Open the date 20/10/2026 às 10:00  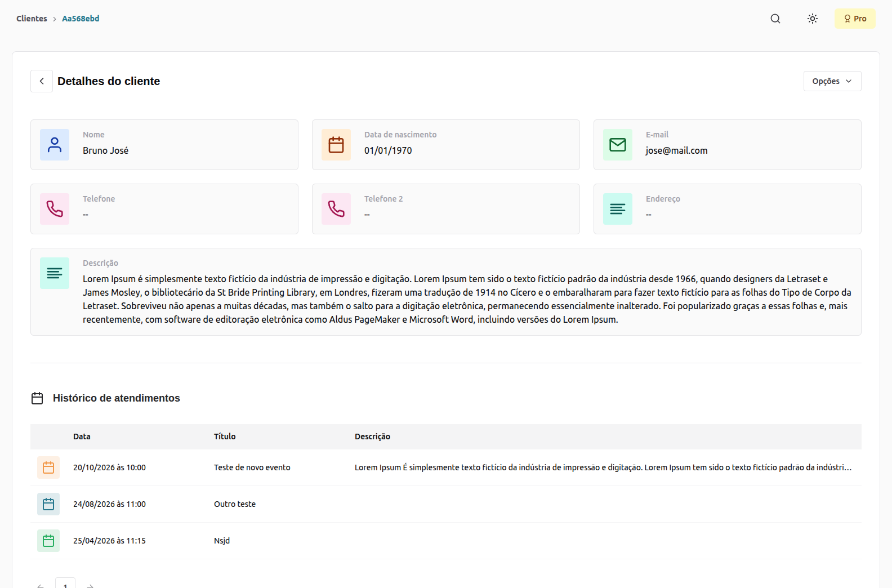coord(109,467)
